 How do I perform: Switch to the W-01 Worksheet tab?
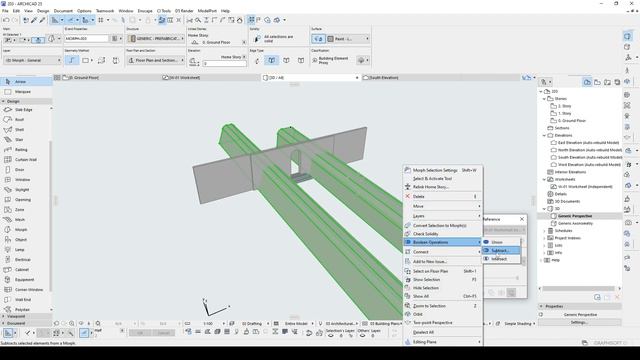point(210,78)
